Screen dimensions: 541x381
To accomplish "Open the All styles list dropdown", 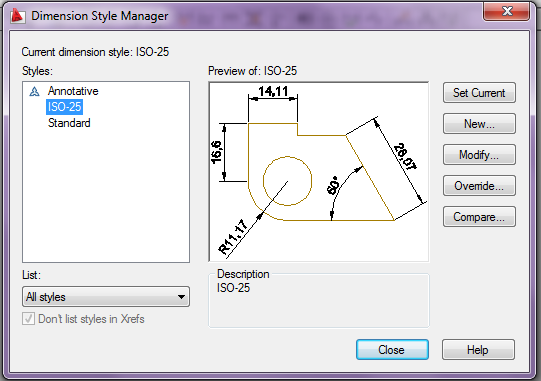I will 106,297.
